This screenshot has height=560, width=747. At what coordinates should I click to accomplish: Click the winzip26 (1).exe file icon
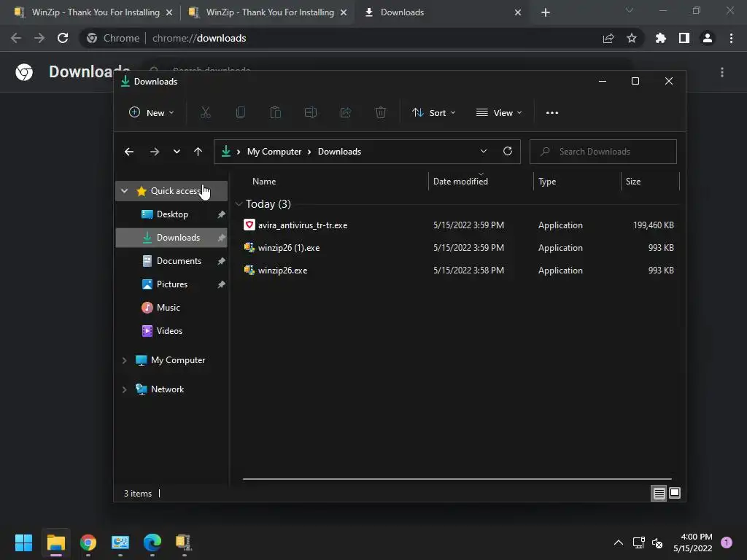coord(249,248)
